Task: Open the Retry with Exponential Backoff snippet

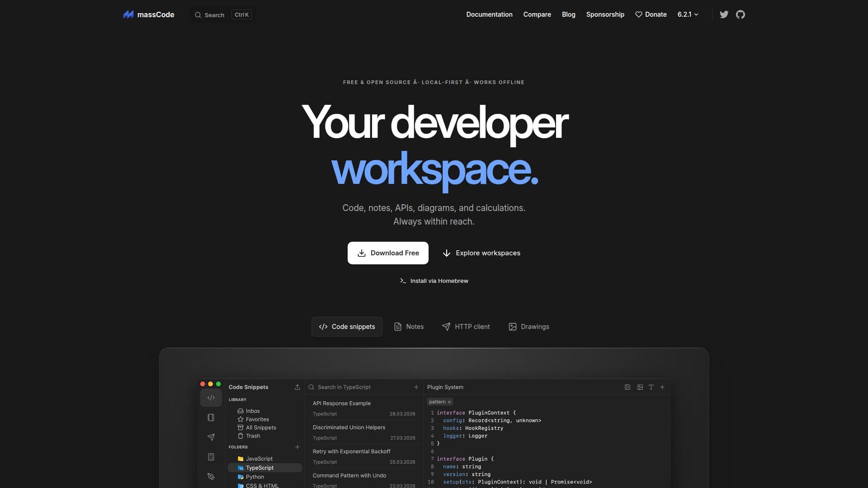Action: click(364, 456)
